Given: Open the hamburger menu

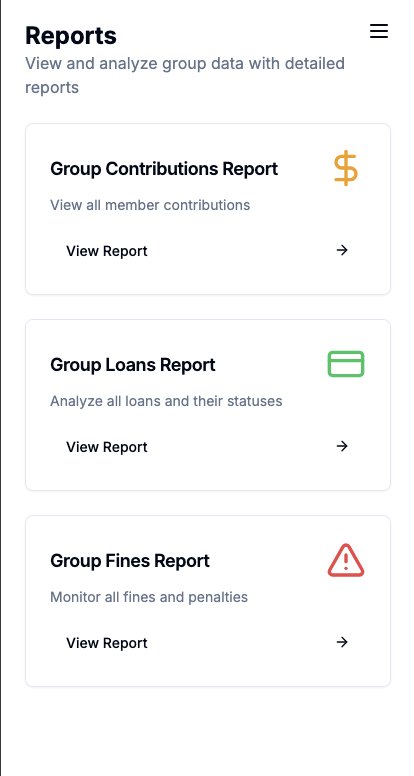Looking at the screenshot, I should pyautogui.click(x=378, y=31).
